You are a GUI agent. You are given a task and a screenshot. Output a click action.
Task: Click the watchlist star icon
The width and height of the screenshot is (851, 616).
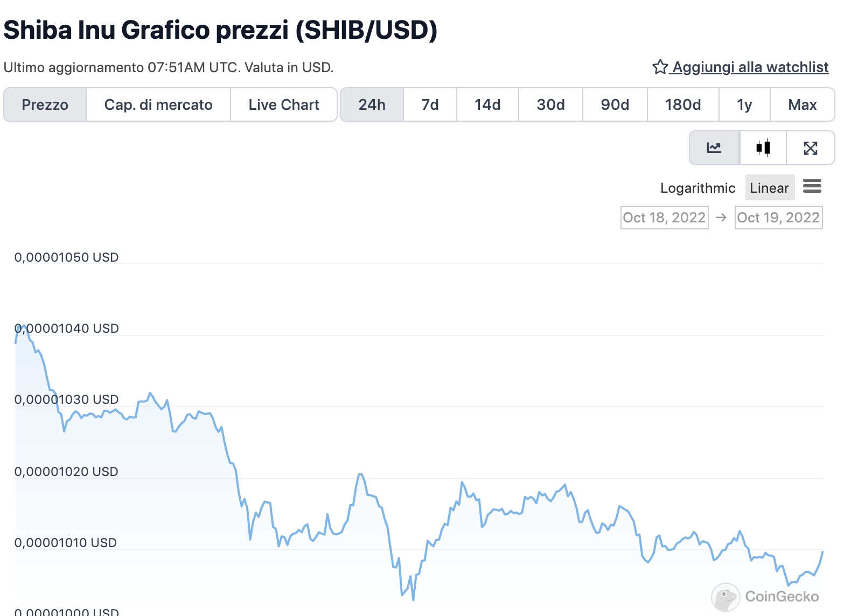(x=660, y=67)
